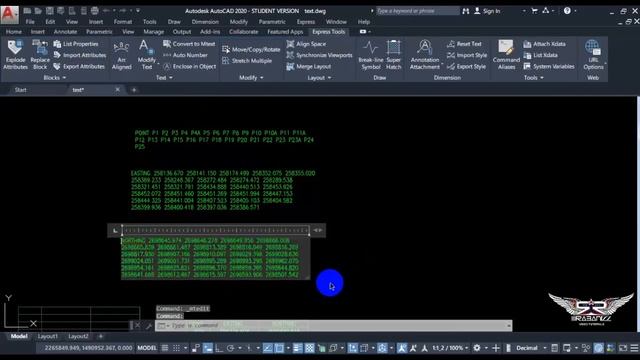Click Export Attributes tool

79,66
